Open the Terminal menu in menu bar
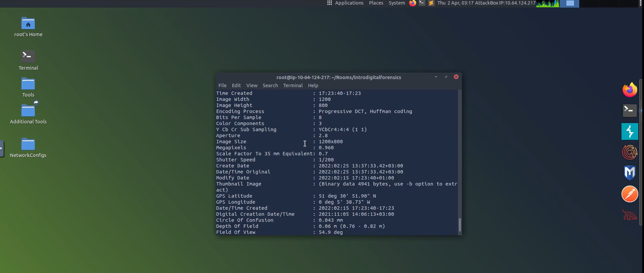Screen dimensions: 644x273 [x=293, y=85]
